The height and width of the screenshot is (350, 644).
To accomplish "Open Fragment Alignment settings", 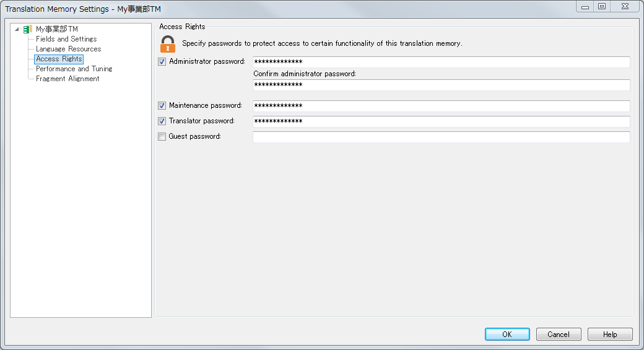I will pyautogui.click(x=67, y=79).
